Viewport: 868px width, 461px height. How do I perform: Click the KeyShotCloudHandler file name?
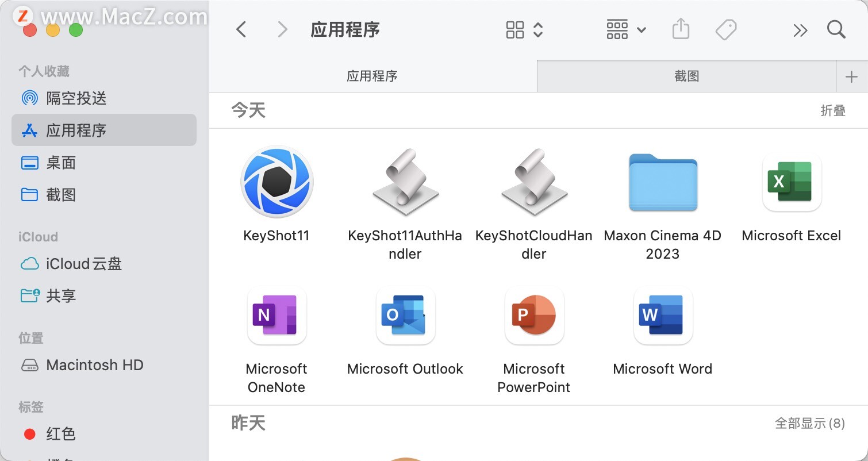[x=534, y=245]
